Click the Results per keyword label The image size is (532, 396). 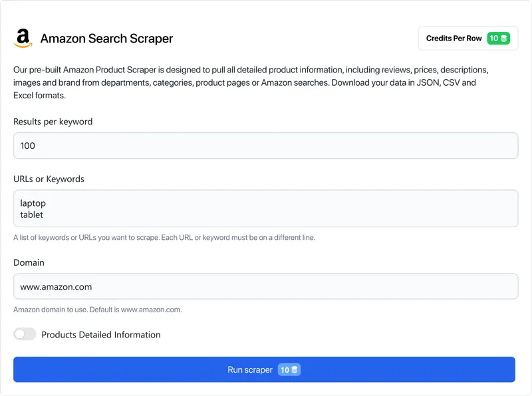[x=53, y=122]
